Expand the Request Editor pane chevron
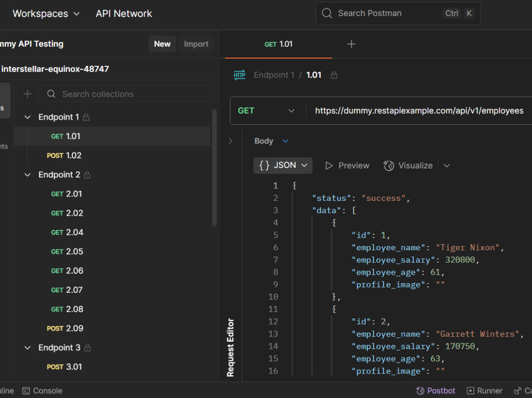Image resolution: width=532 pixels, height=398 pixels. coord(230,141)
